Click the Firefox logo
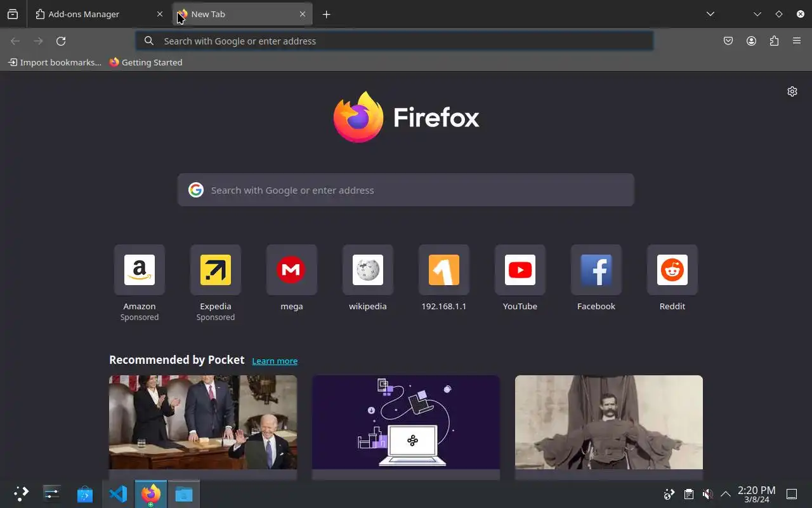The width and height of the screenshot is (812, 508). coord(406,117)
